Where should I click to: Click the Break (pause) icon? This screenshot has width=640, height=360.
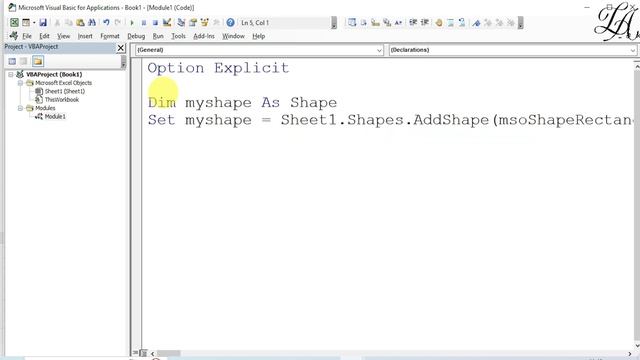click(x=144, y=22)
